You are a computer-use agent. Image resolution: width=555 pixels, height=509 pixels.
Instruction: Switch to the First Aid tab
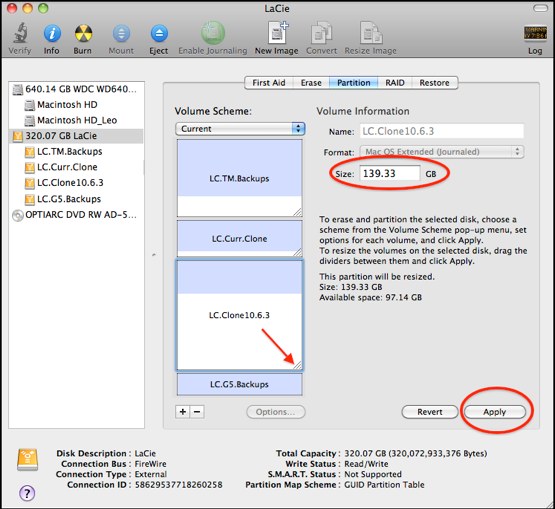click(269, 83)
